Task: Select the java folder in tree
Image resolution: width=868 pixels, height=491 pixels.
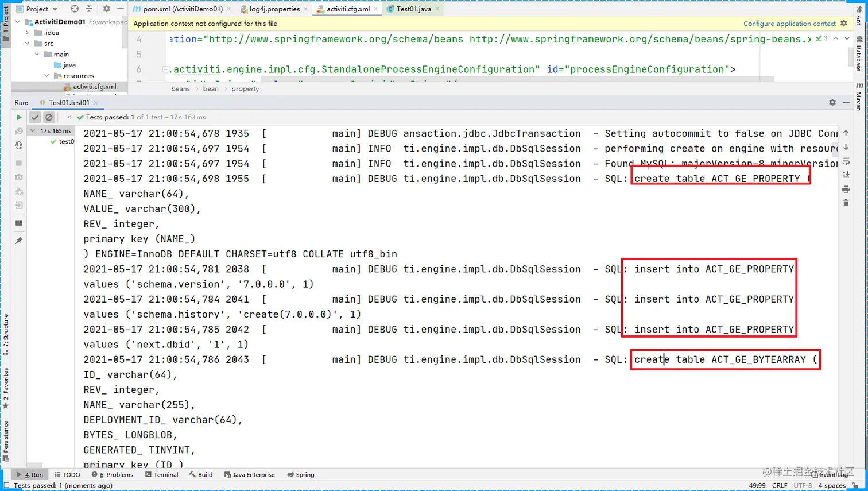Action: [65, 65]
